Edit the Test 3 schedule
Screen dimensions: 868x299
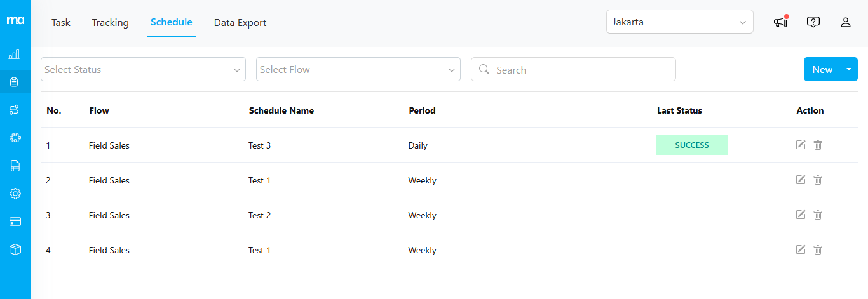coord(801,145)
